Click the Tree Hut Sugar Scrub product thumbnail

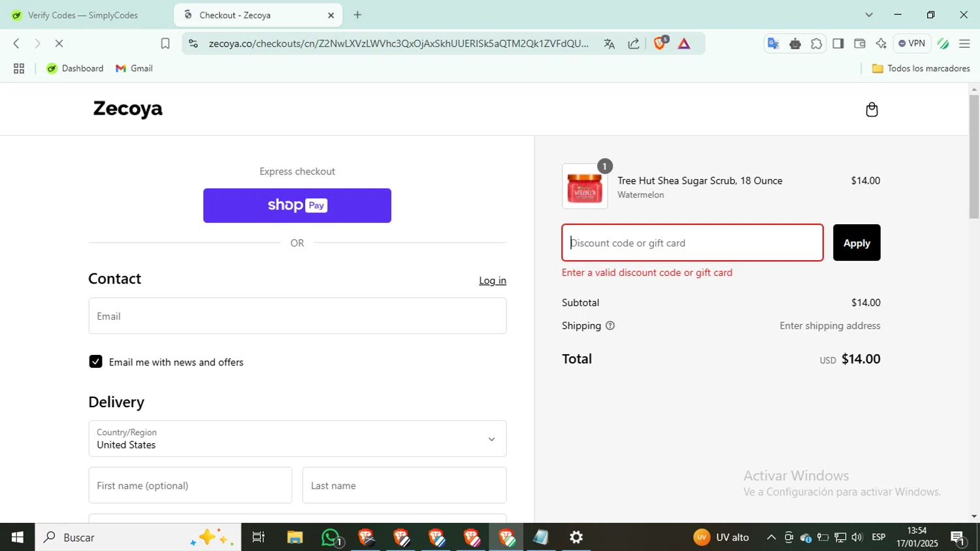pyautogui.click(x=585, y=186)
